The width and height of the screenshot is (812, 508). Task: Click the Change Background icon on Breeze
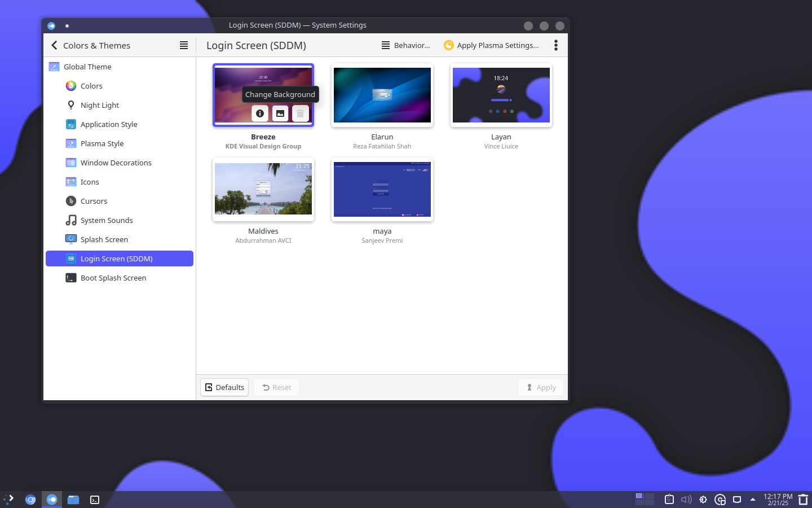pyautogui.click(x=280, y=113)
